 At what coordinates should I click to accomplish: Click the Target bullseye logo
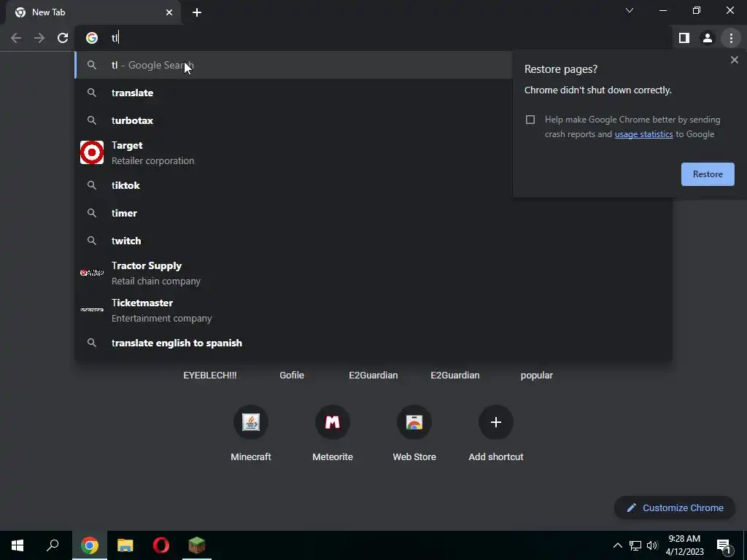click(92, 152)
